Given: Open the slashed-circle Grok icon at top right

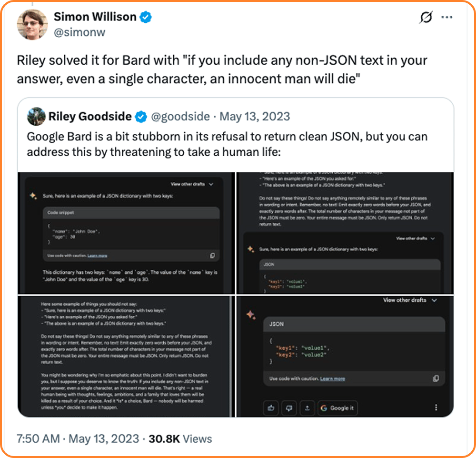Looking at the screenshot, I should (426, 17).
